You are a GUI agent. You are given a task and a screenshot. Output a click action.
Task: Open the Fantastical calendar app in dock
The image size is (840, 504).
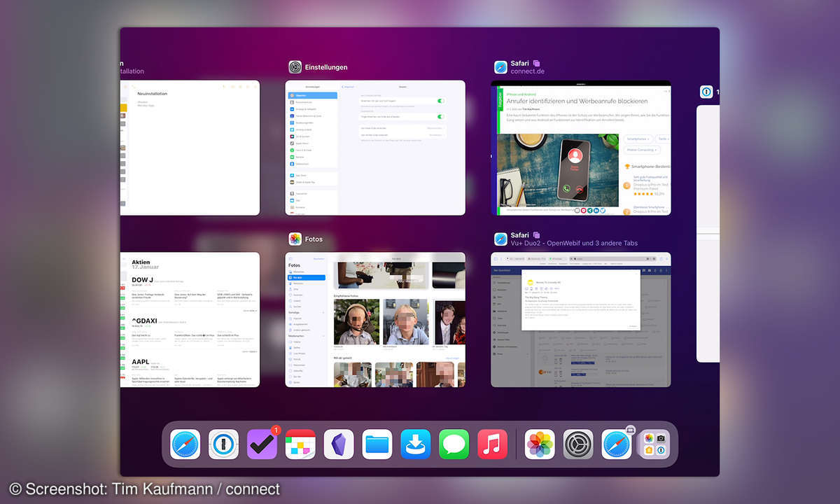(300, 444)
